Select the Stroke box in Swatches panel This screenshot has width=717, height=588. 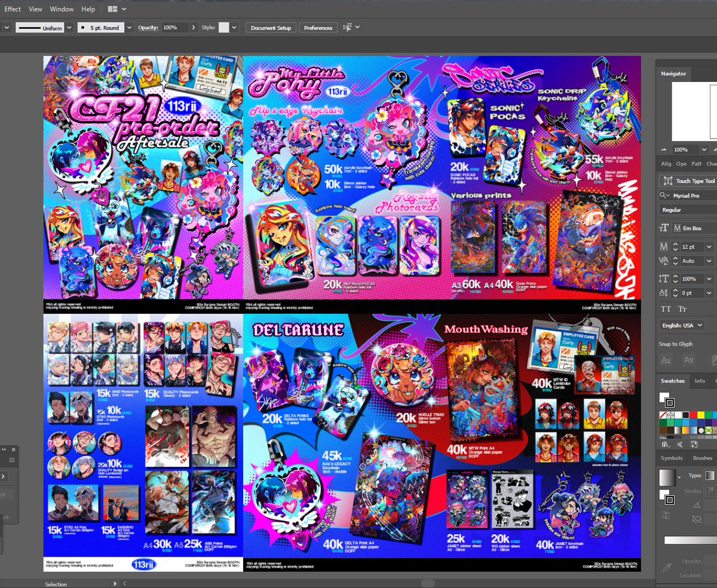point(669,403)
